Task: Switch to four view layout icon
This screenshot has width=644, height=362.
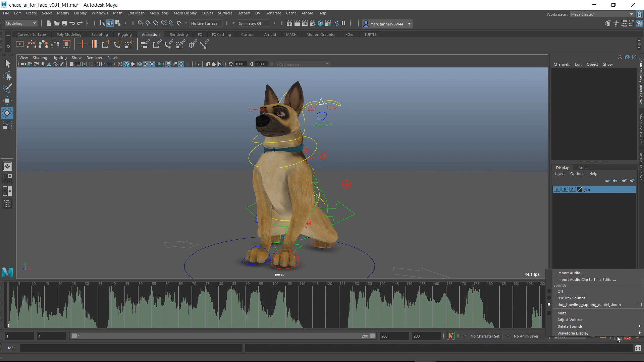Action: (7, 179)
